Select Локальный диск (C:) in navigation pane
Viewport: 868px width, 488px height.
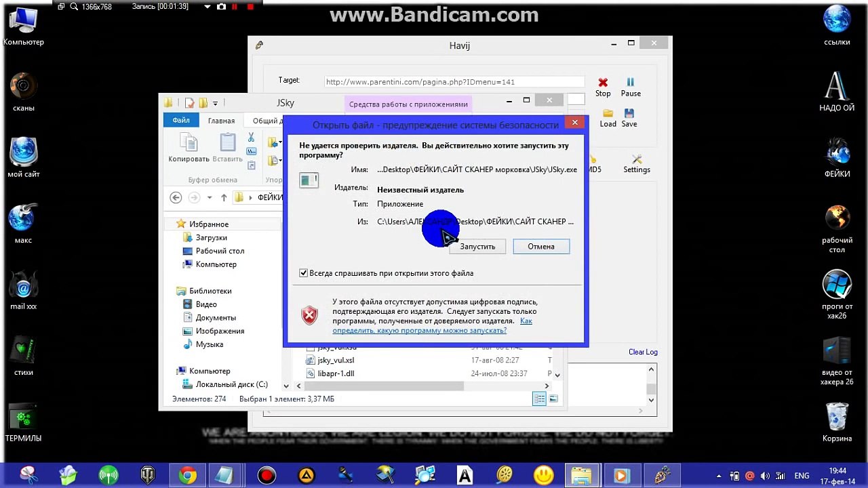(231, 384)
